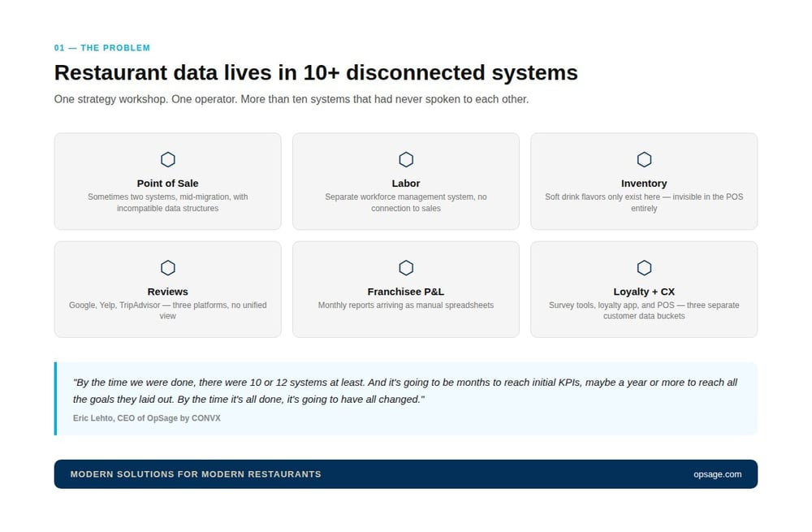Click the hexagon icon above Franchisee P&L
This screenshot has width=812, height=532.
406,268
